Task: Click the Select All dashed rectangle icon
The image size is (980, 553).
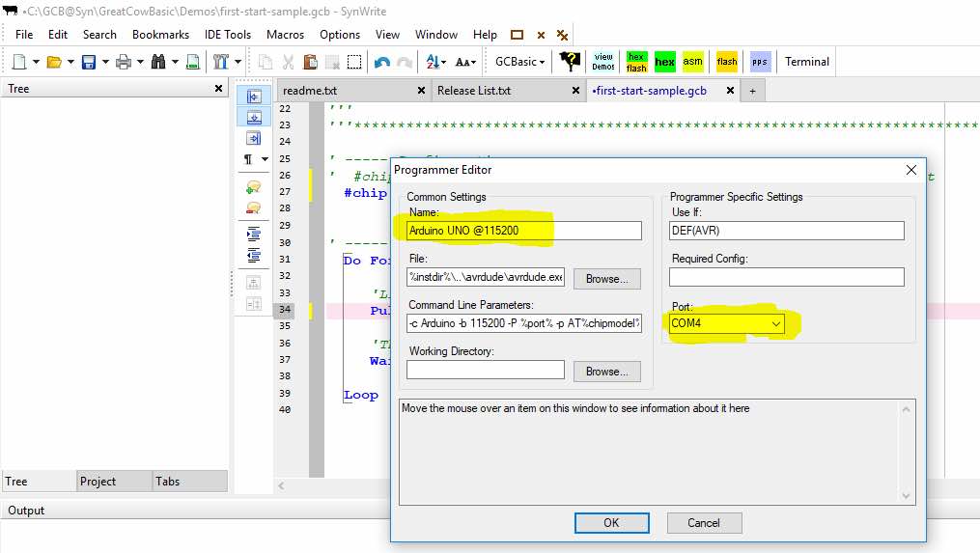Action: (354, 61)
